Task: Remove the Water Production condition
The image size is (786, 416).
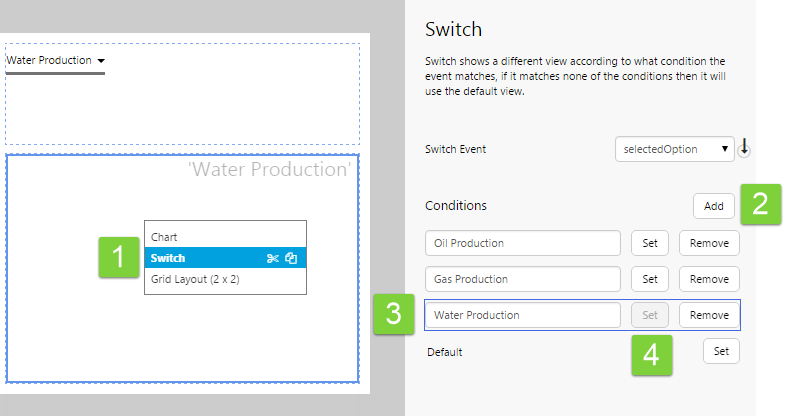Action: 709,315
